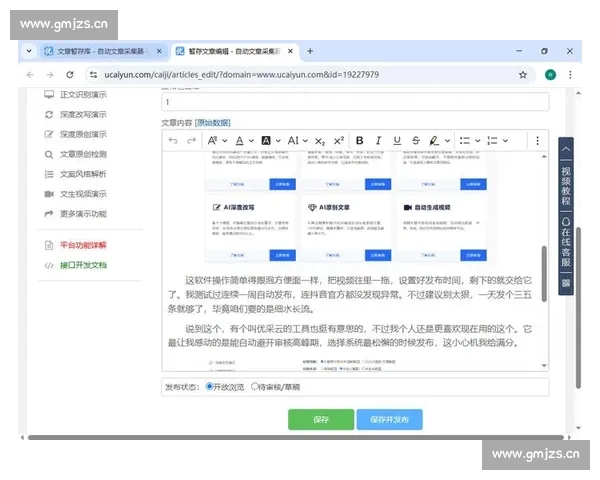Close the 文章暂存库 browser tab
Viewport: 600px width, 480px height.
click(159, 51)
